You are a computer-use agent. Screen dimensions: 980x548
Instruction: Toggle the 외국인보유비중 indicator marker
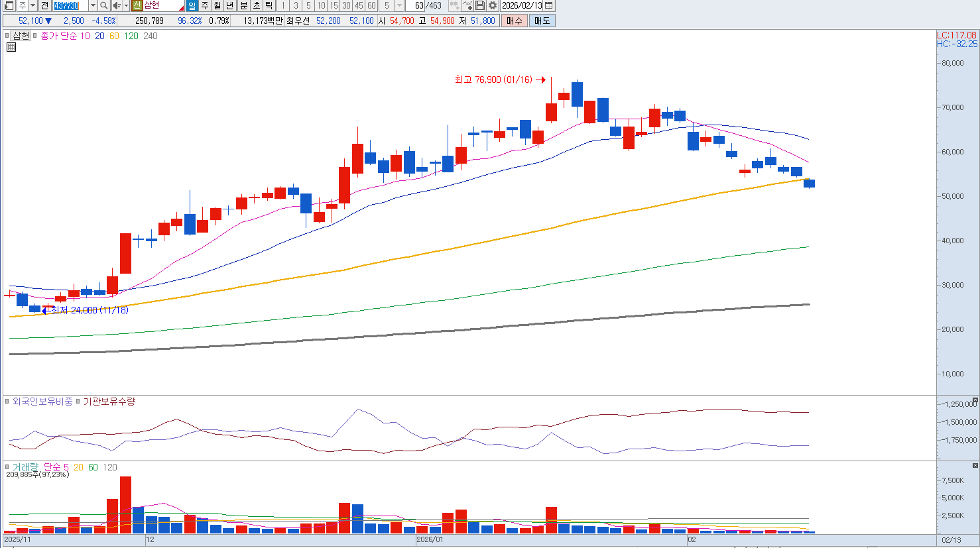pos(7,402)
